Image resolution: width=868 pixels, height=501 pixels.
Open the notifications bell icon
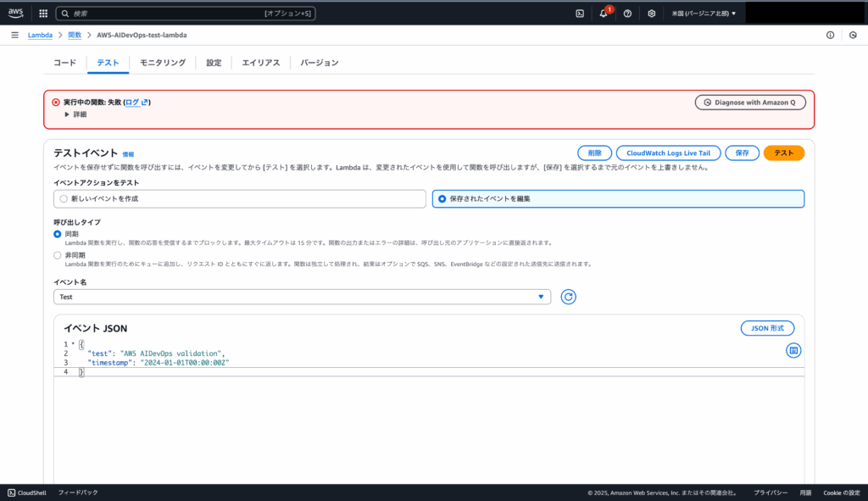coord(604,14)
